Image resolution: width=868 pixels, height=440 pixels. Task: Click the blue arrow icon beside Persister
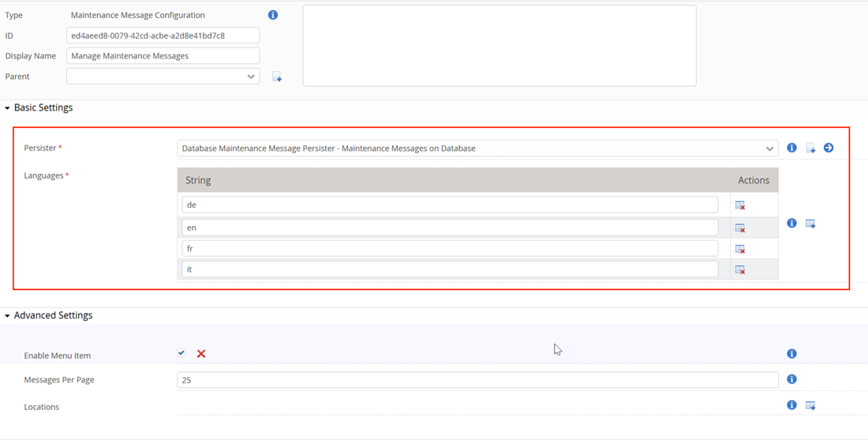coord(829,148)
